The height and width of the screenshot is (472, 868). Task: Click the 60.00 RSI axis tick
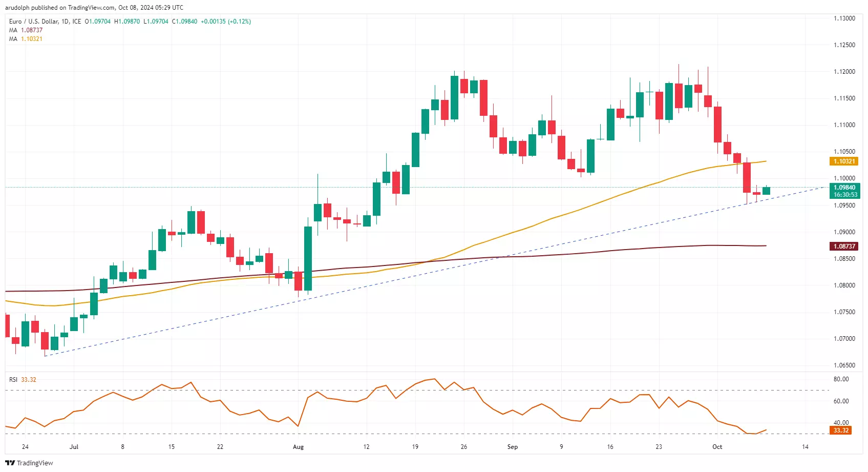click(x=841, y=401)
